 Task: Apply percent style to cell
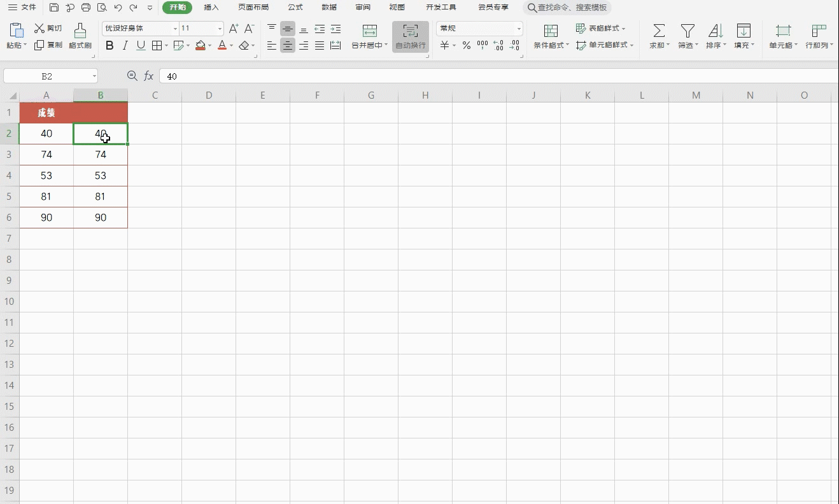pyautogui.click(x=467, y=45)
